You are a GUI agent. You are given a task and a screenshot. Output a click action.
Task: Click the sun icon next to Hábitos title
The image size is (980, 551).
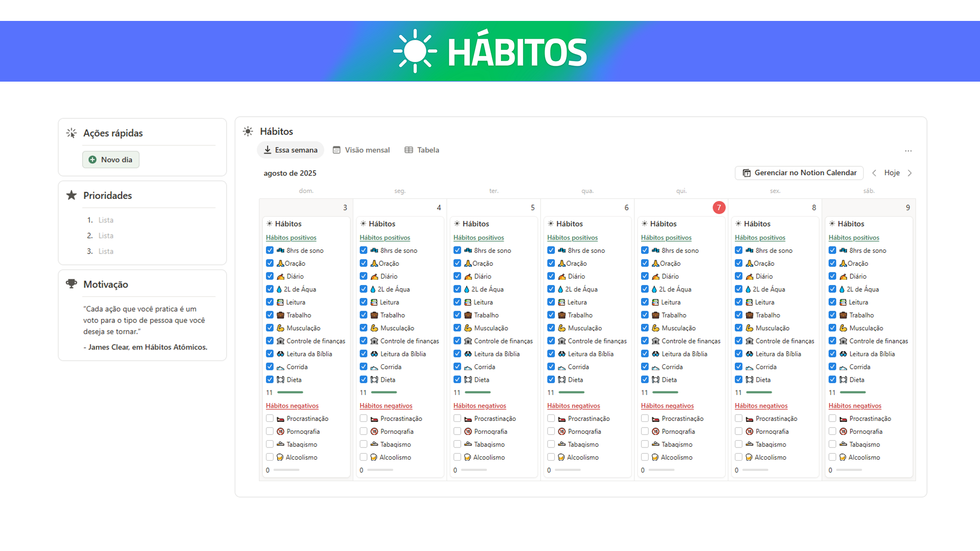tap(248, 131)
